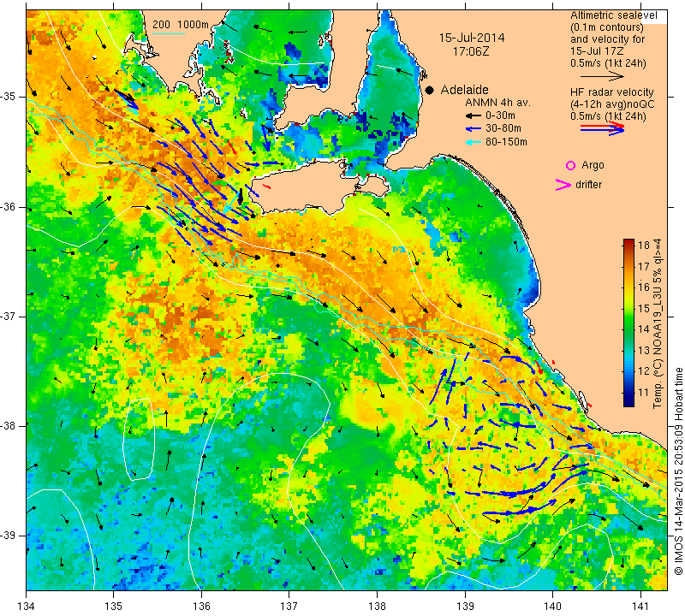Viewport: 685px width, 616px height.
Task: Click the temperature colorbar legend
Action: [628, 323]
